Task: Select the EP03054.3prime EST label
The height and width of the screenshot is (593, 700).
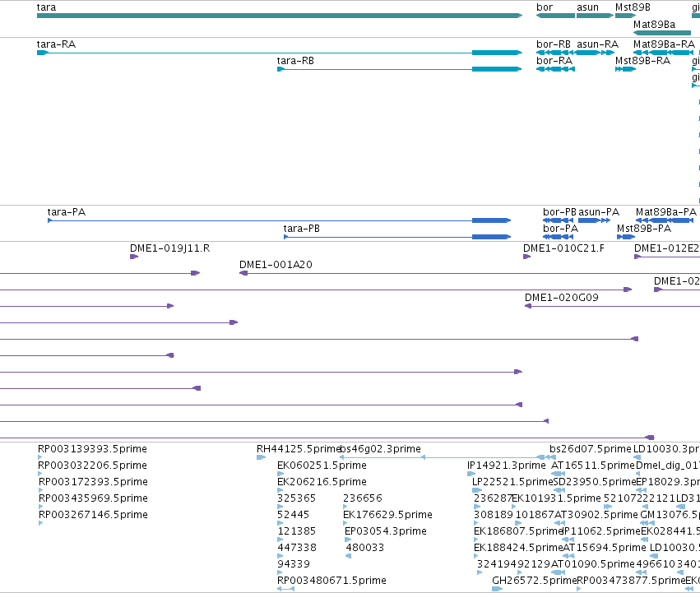Action: [x=386, y=531]
